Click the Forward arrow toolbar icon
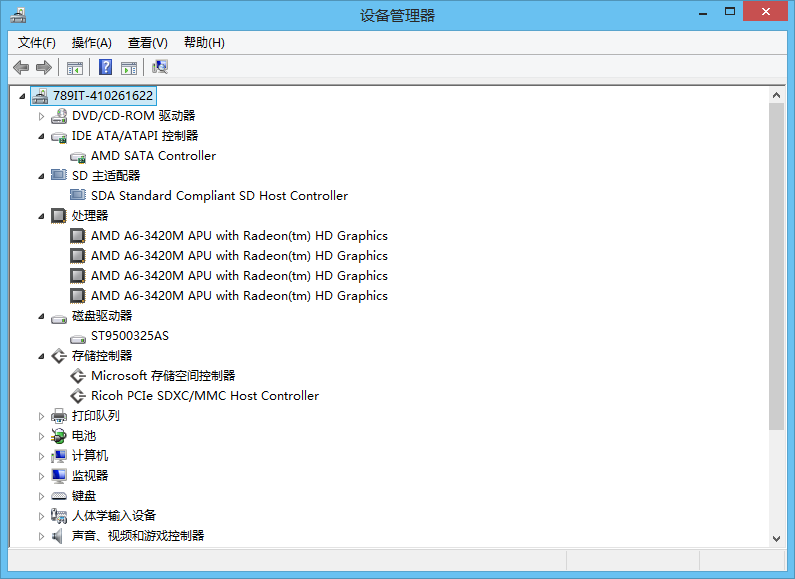Screen dimensions: 795x579 pyautogui.click(x=44, y=67)
